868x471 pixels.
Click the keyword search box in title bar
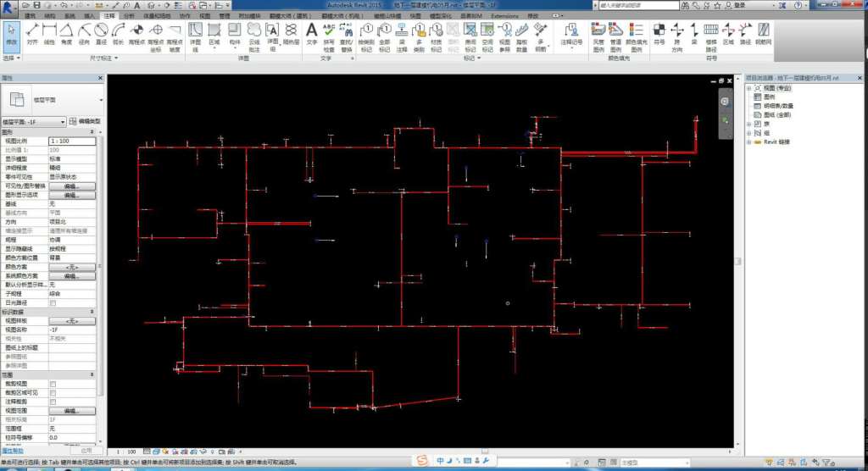tap(638, 5)
